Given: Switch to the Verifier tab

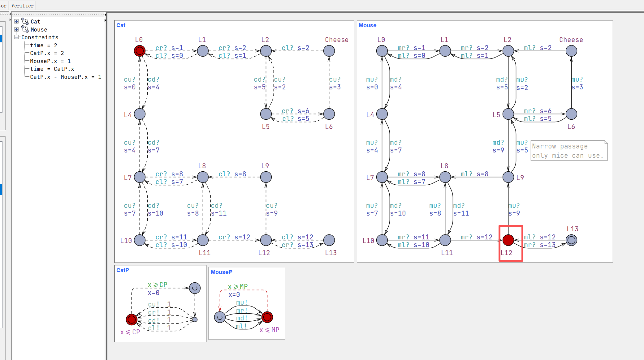Looking at the screenshot, I should [22, 6].
